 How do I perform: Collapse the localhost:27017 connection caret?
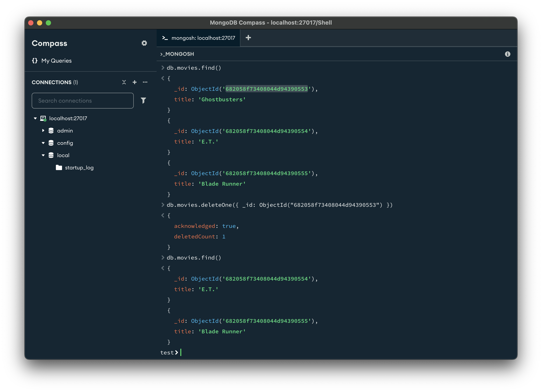(35, 118)
